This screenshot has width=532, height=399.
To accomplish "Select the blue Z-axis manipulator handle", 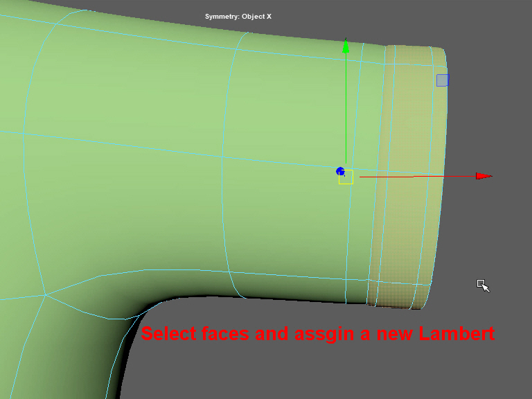I will tap(340, 172).
